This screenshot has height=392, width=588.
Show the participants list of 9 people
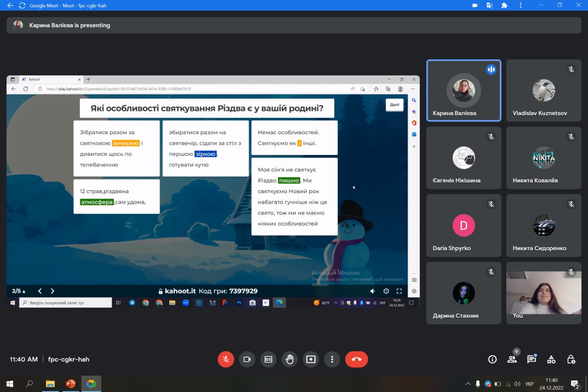[512, 359]
